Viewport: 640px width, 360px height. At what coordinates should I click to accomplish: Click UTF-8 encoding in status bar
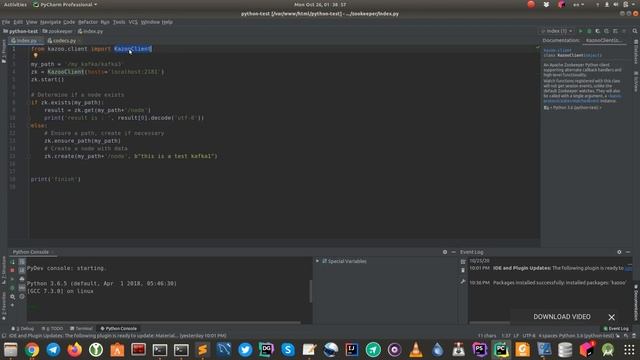[x=528, y=336]
